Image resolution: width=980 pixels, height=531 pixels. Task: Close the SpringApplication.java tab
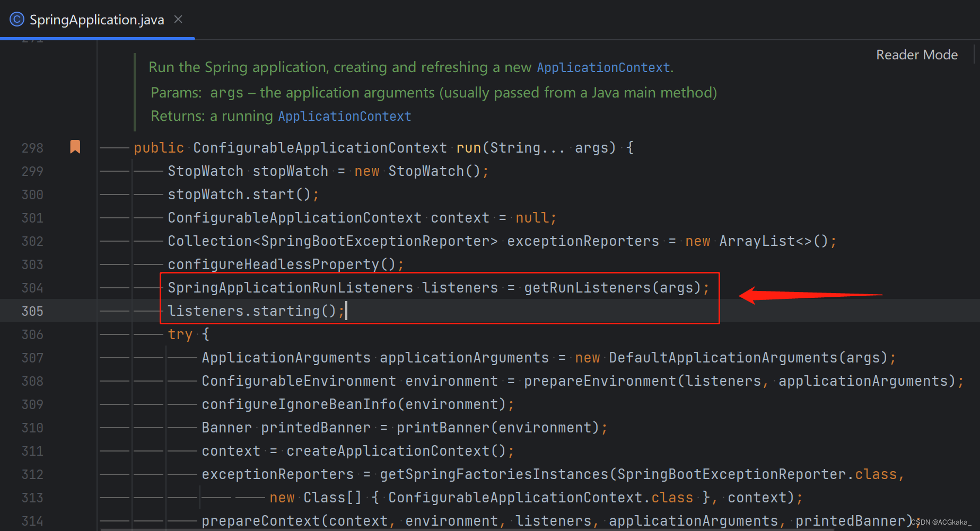[x=178, y=19]
